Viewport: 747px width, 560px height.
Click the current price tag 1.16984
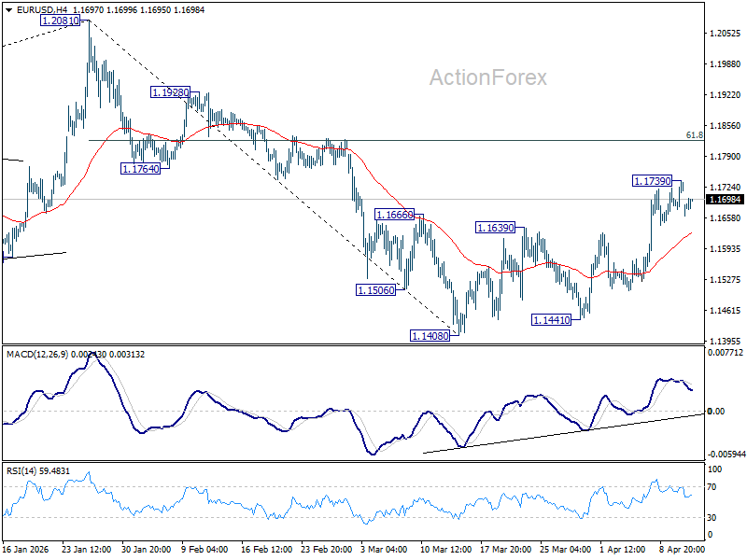pos(725,200)
